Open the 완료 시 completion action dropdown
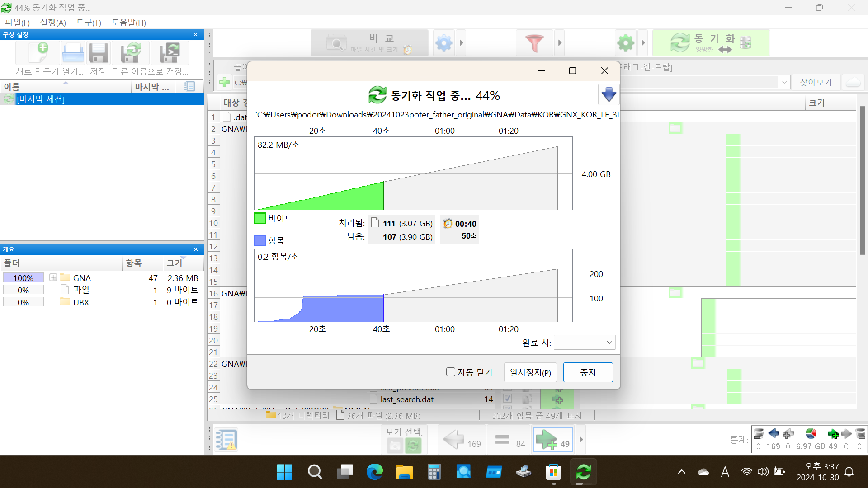 (585, 343)
